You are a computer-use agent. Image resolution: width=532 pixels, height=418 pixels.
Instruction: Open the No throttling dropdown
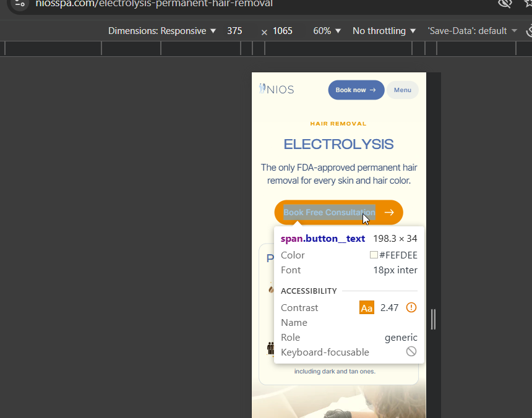(384, 31)
